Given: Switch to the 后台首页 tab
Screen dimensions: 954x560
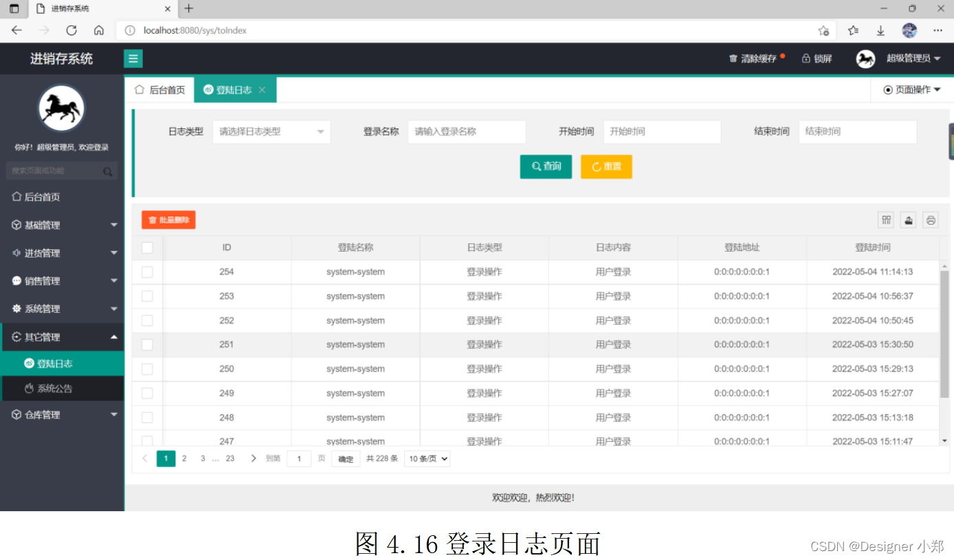Looking at the screenshot, I should (159, 90).
